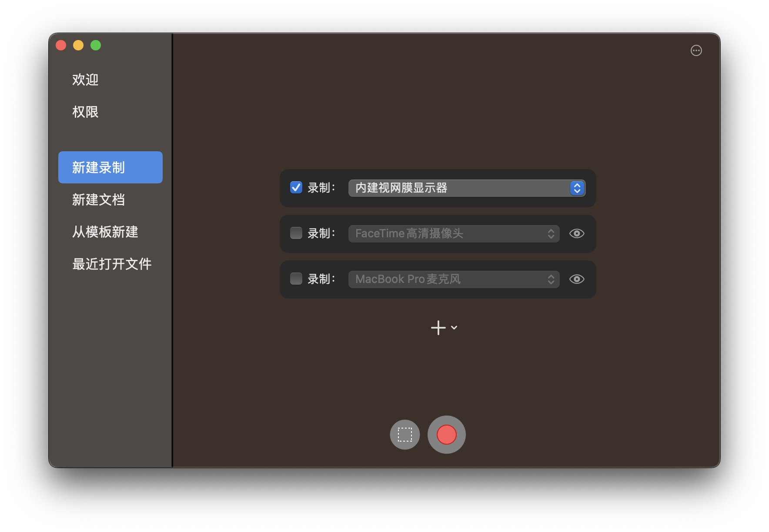Expand the chevron next to the plus button

tap(454, 329)
